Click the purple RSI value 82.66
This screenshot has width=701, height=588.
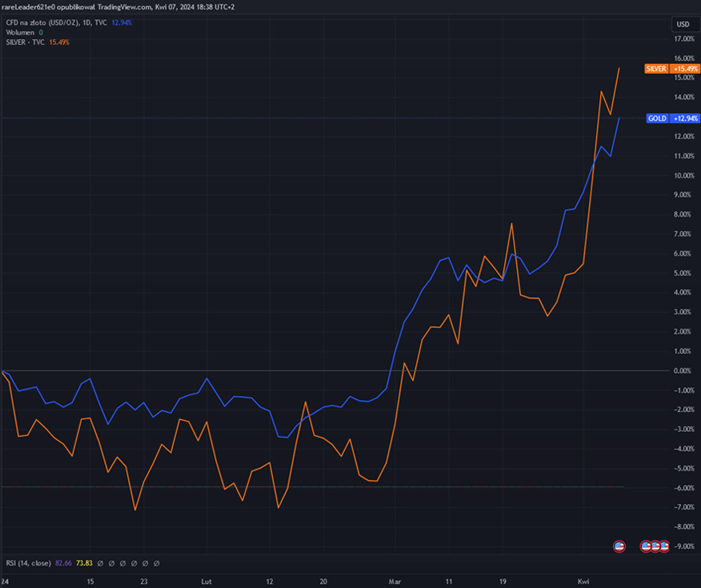tap(64, 564)
